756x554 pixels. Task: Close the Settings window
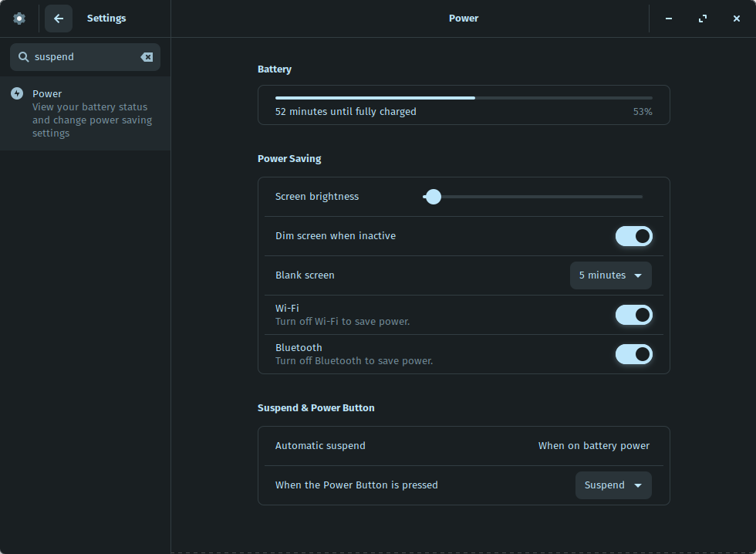click(x=736, y=19)
